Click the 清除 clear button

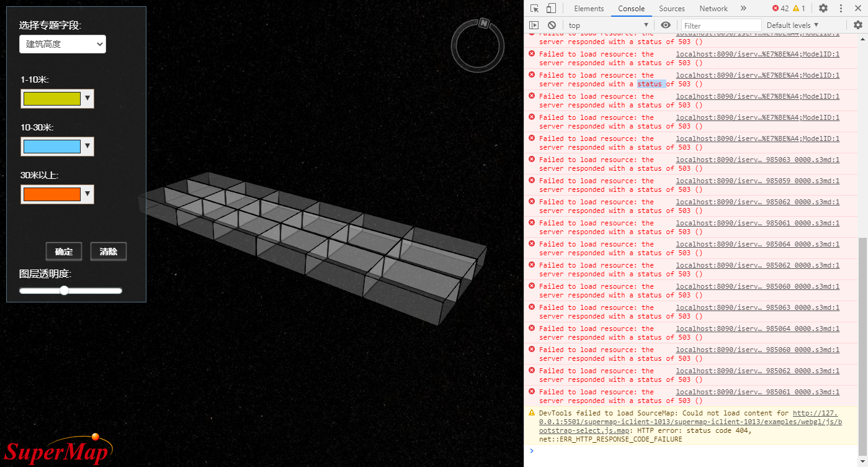coord(109,252)
